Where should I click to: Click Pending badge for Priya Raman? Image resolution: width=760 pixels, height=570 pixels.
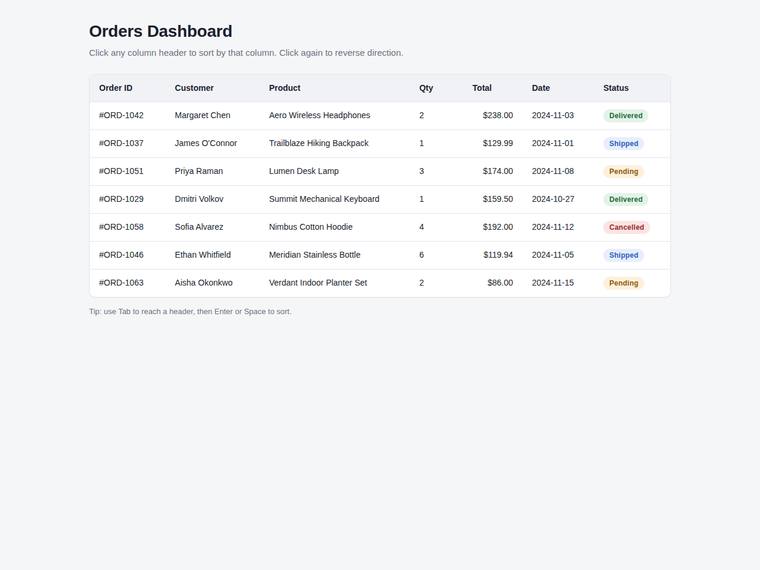623,172
